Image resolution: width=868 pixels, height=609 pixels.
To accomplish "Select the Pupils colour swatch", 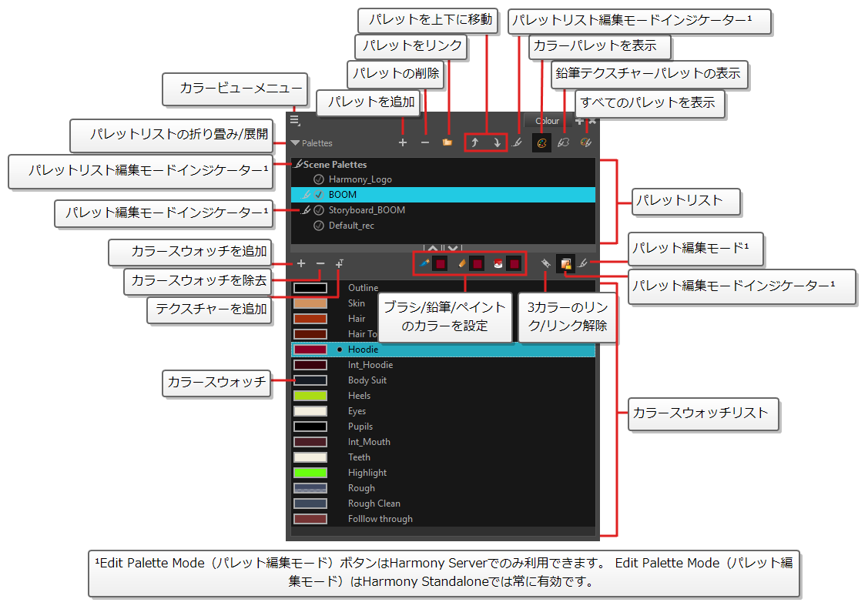I will [310, 427].
